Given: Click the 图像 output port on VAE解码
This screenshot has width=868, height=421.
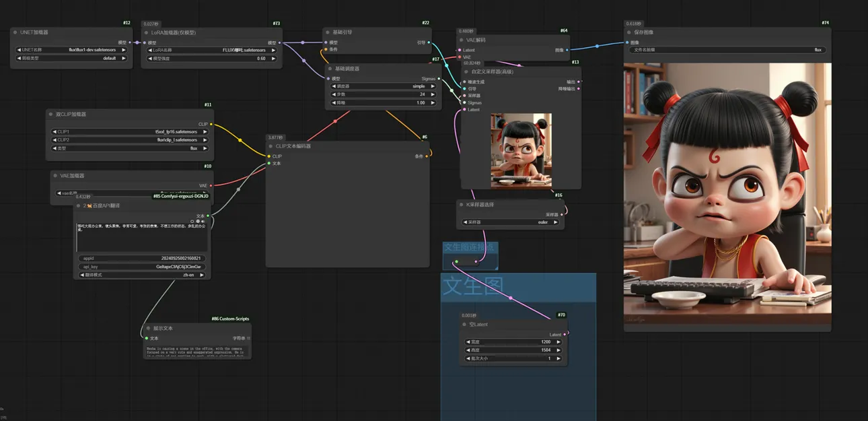Looking at the screenshot, I should (x=567, y=50).
